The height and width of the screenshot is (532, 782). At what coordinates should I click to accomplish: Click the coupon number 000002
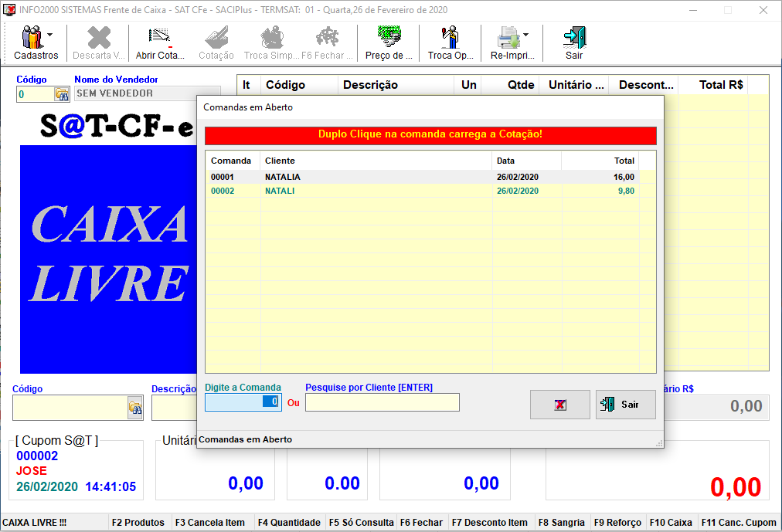37,456
